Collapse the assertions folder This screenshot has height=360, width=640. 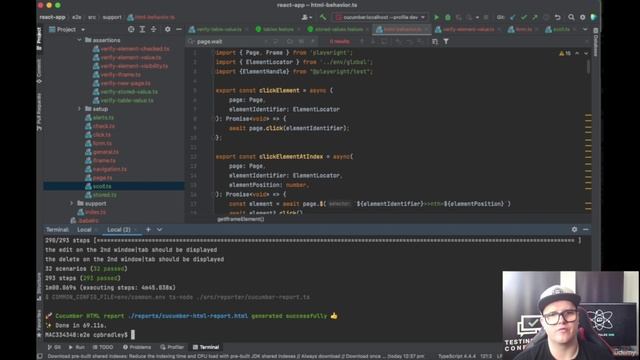(79, 40)
